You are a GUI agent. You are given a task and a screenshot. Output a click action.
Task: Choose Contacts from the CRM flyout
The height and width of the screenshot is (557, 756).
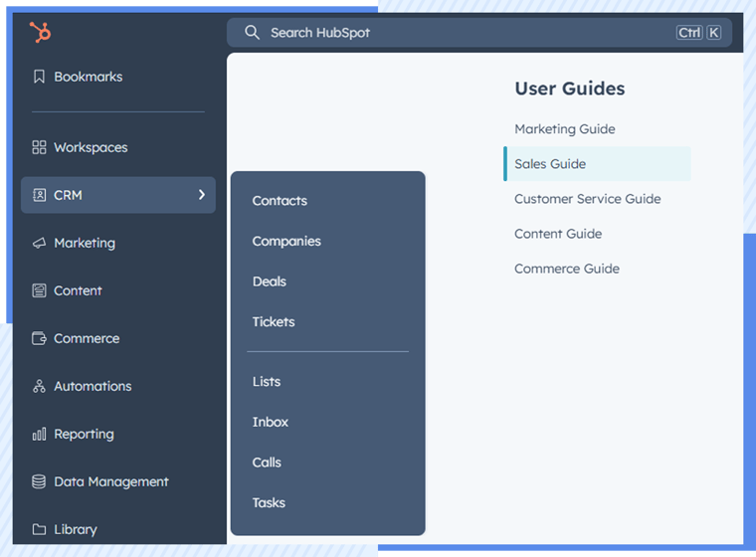pos(280,201)
